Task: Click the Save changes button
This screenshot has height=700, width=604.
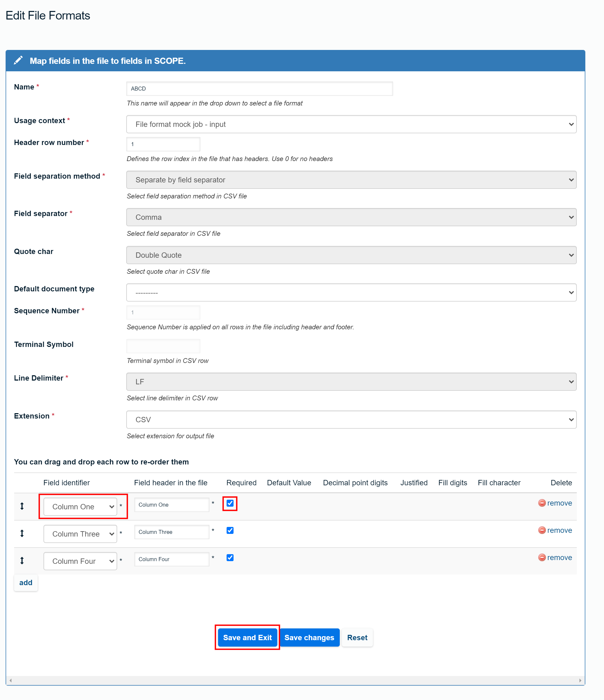Action: (309, 638)
